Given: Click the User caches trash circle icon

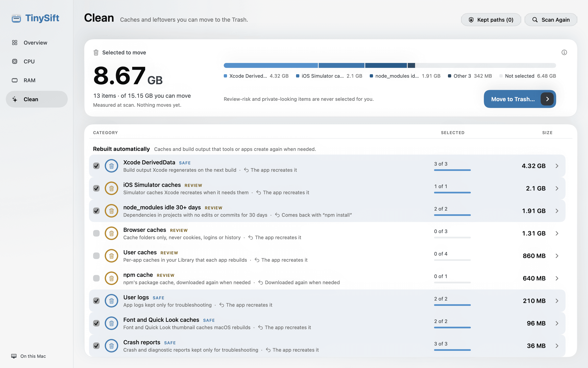Looking at the screenshot, I should (x=111, y=256).
